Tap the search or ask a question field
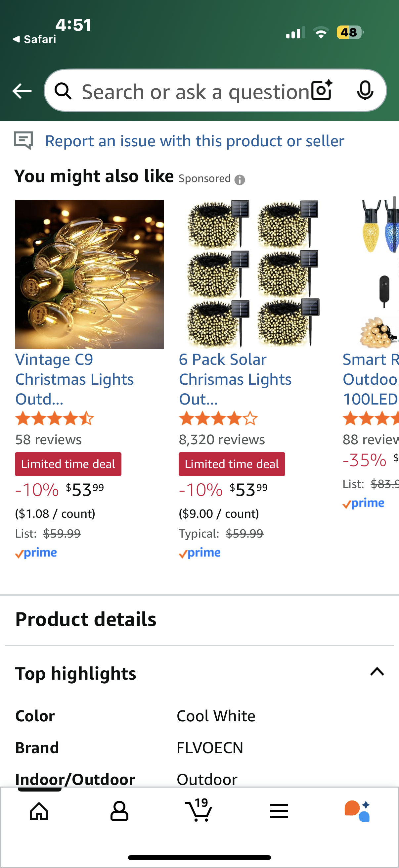This screenshot has height=868, width=399. click(x=195, y=92)
